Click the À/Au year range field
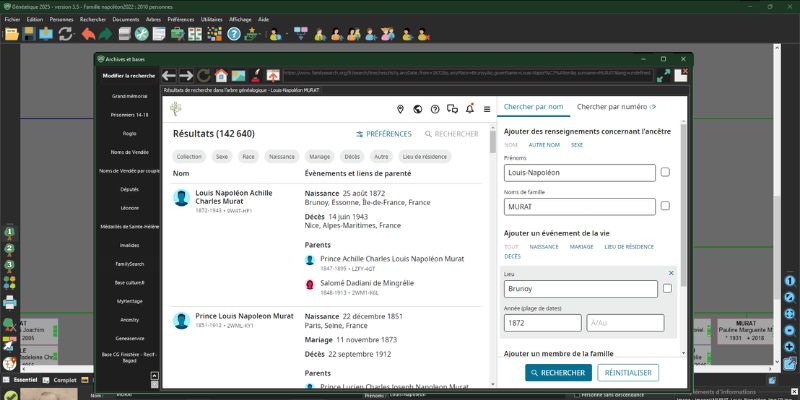 click(626, 323)
